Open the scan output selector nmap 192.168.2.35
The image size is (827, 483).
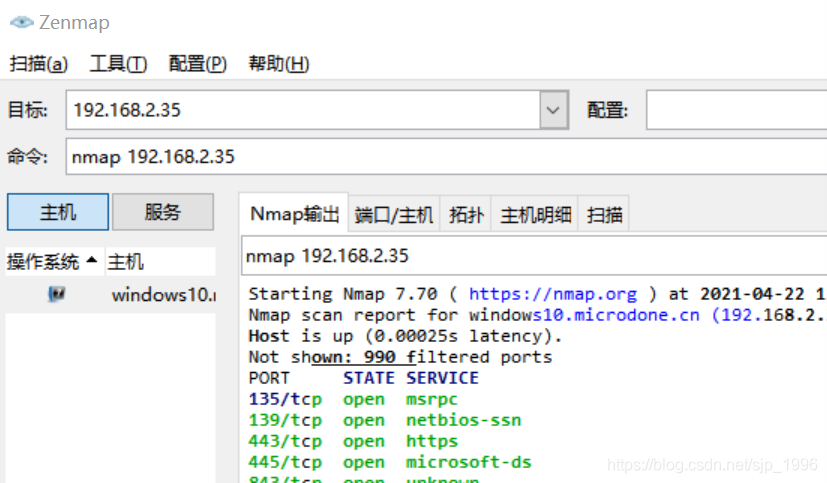[534, 256]
